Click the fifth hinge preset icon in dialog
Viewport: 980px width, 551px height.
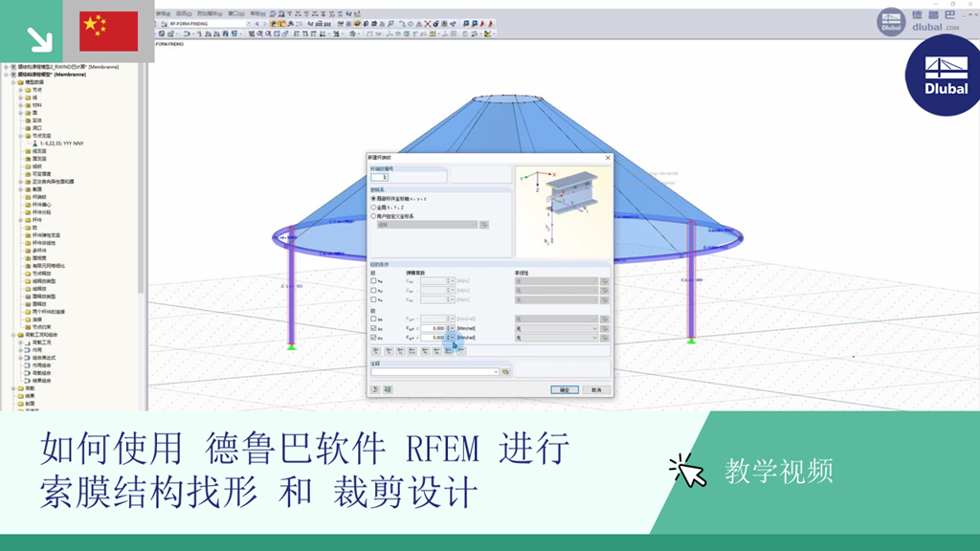(424, 351)
